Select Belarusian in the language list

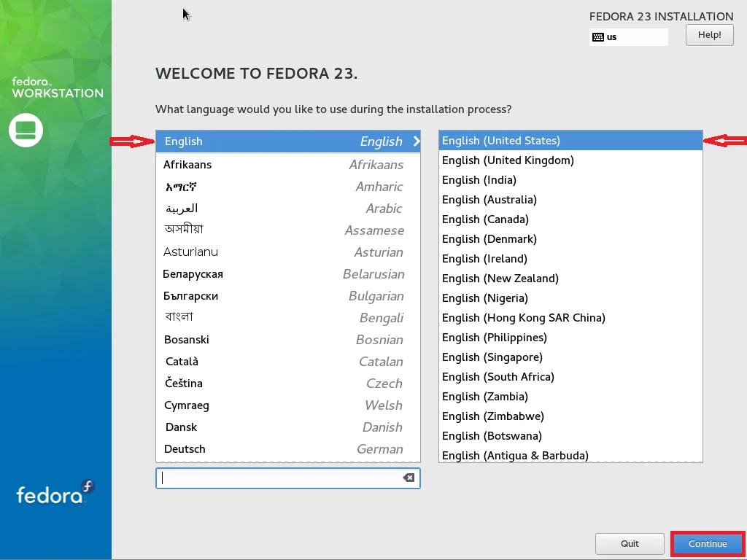coord(287,274)
